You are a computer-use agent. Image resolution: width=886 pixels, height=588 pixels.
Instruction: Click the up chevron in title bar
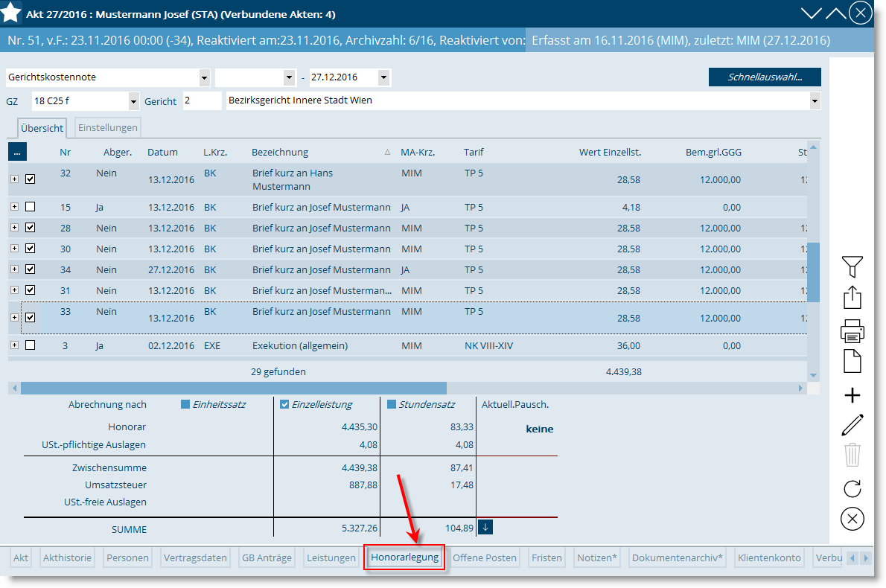point(836,13)
